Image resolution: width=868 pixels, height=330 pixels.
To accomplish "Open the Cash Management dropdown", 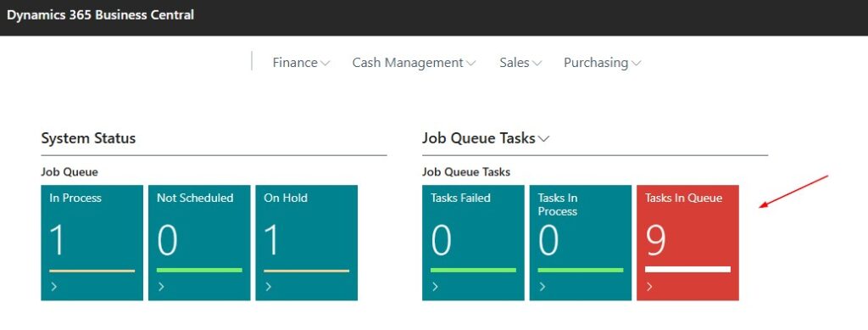I will click(414, 63).
